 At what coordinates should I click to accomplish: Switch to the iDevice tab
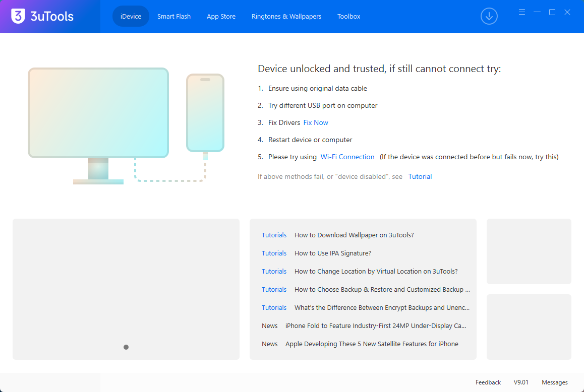[x=131, y=17]
